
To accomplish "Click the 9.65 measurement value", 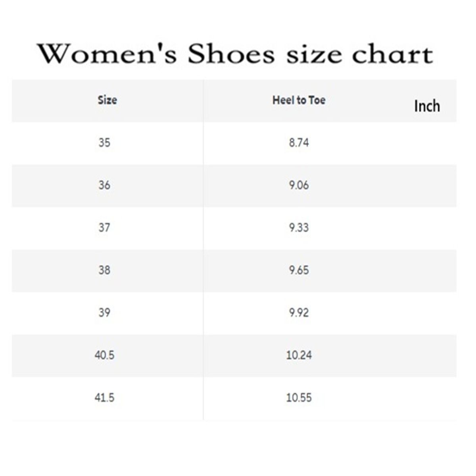I will 299,270.
